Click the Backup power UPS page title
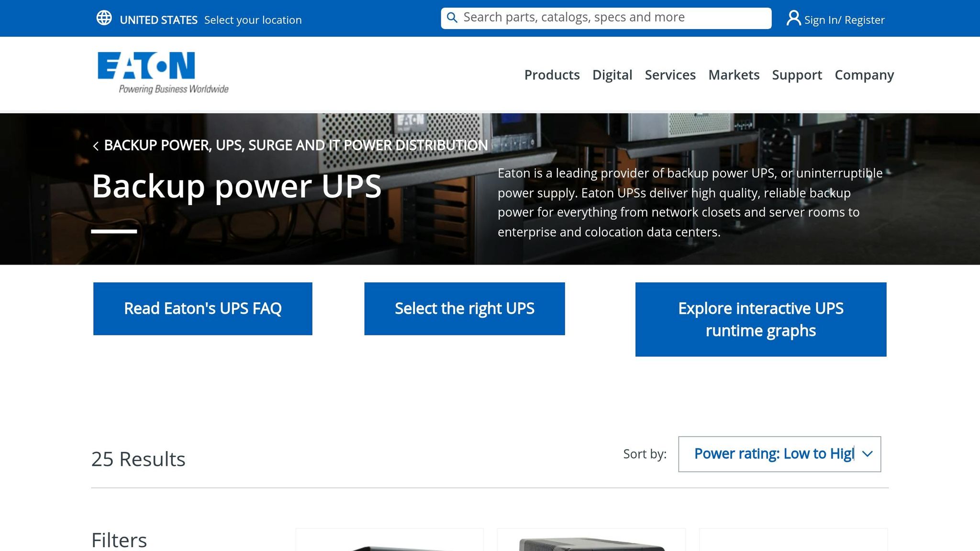Screen dimensions: 980x551 tap(237, 186)
